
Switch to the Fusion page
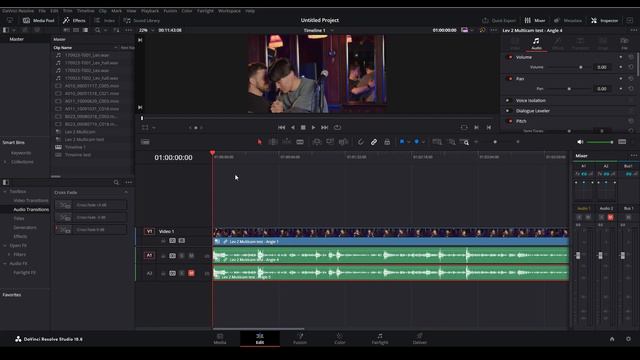coord(300,339)
